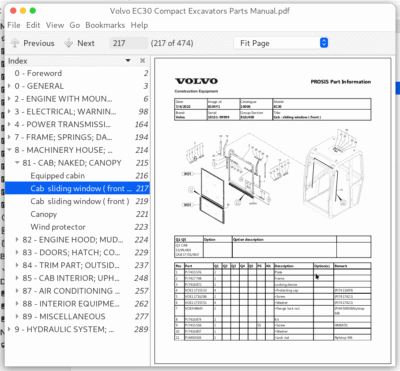Expand the 87 - AIR CONDITIONING section
Viewport: 400px width, 371px height.
click(17, 291)
